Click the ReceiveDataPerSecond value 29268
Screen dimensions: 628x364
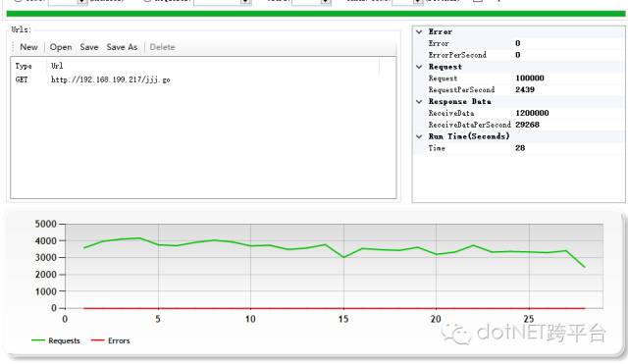(x=527, y=125)
